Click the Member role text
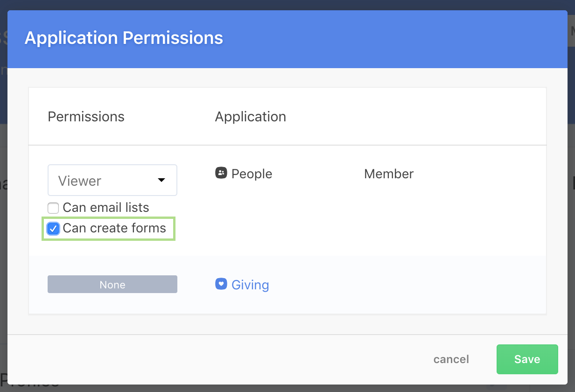 click(389, 174)
